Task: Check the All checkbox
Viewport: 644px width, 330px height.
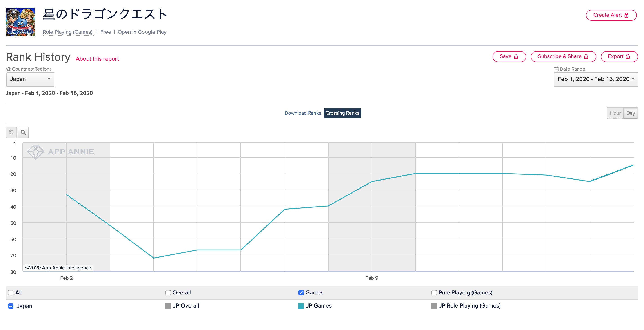Action: (x=11, y=292)
